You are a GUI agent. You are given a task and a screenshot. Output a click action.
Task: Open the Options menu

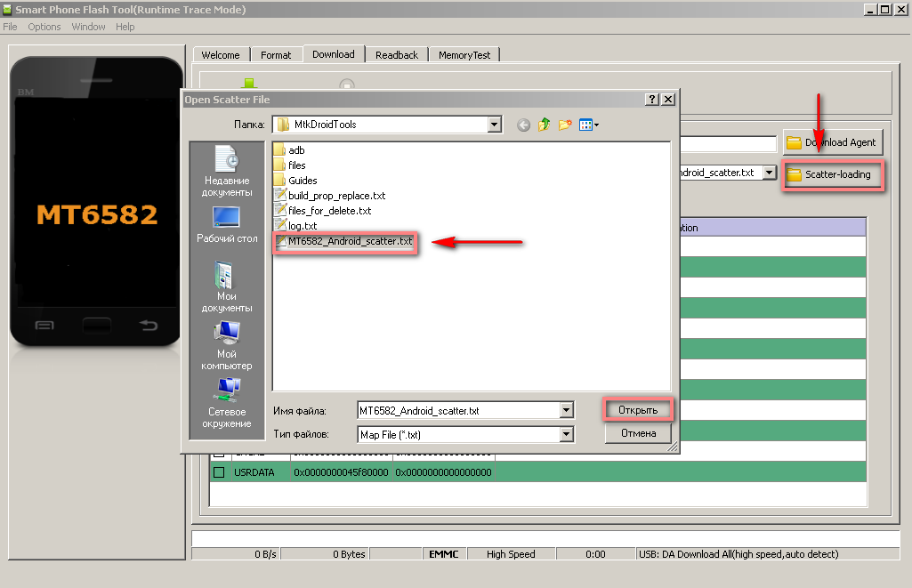click(x=44, y=27)
